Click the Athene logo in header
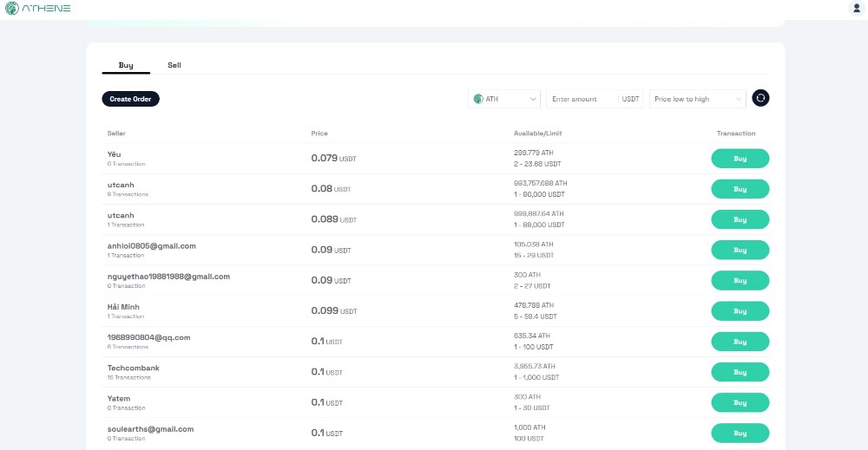 [x=37, y=9]
